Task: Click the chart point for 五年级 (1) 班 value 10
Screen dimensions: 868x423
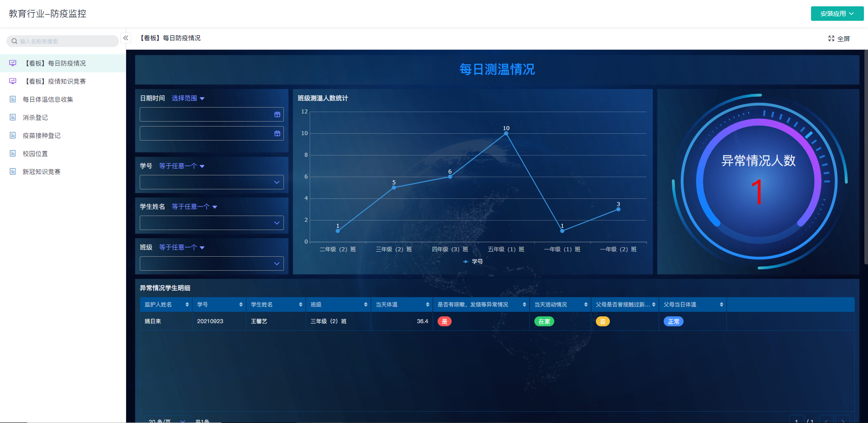Action: click(x=506, y=133)
